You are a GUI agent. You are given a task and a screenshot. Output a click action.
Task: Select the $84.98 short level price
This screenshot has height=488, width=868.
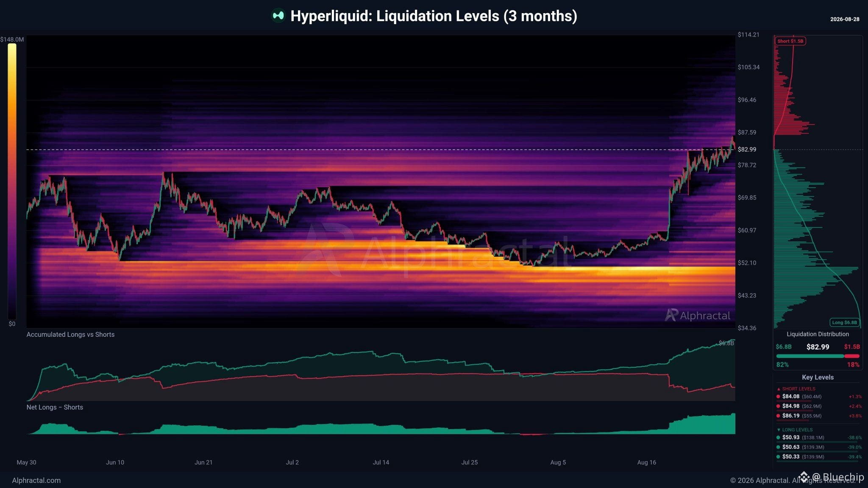(791, 406)
